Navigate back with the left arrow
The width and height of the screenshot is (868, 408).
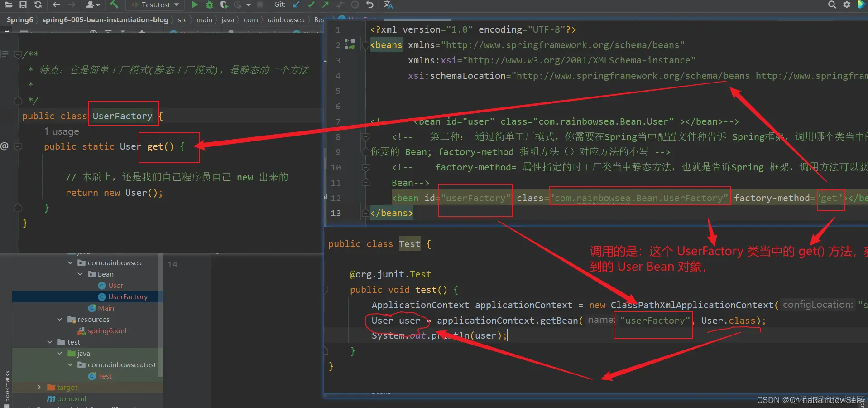coord(56,5)
